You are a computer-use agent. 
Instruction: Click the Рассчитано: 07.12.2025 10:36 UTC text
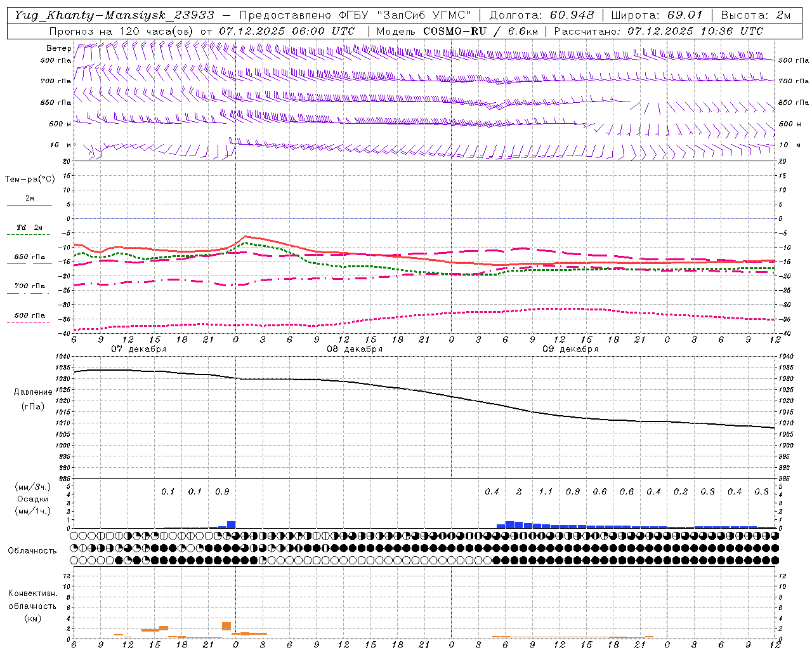(x=658, y=31)
